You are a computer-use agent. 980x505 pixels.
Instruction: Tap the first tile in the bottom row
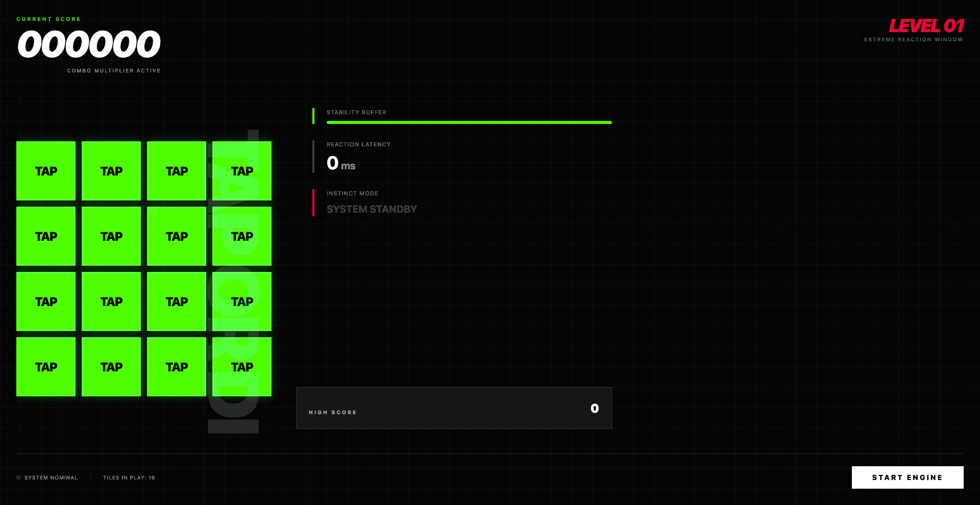click(x=46, y=367)
